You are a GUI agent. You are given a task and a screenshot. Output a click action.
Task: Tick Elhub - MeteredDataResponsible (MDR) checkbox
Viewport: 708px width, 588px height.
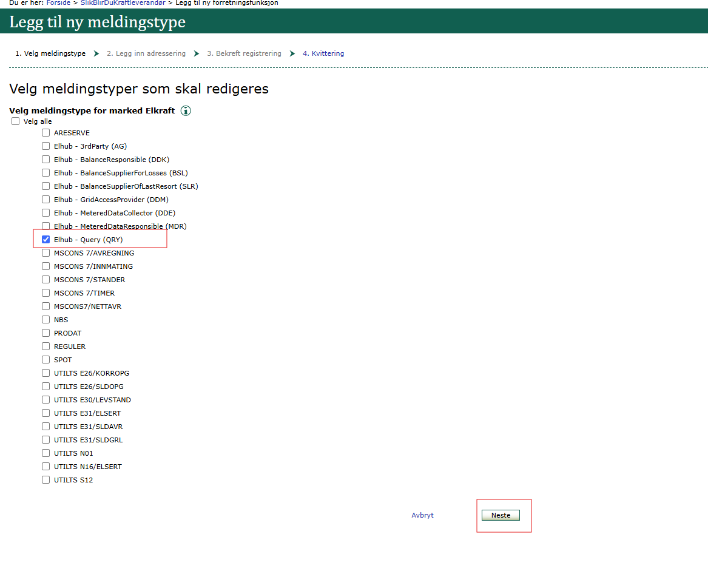tap(46, 226)
